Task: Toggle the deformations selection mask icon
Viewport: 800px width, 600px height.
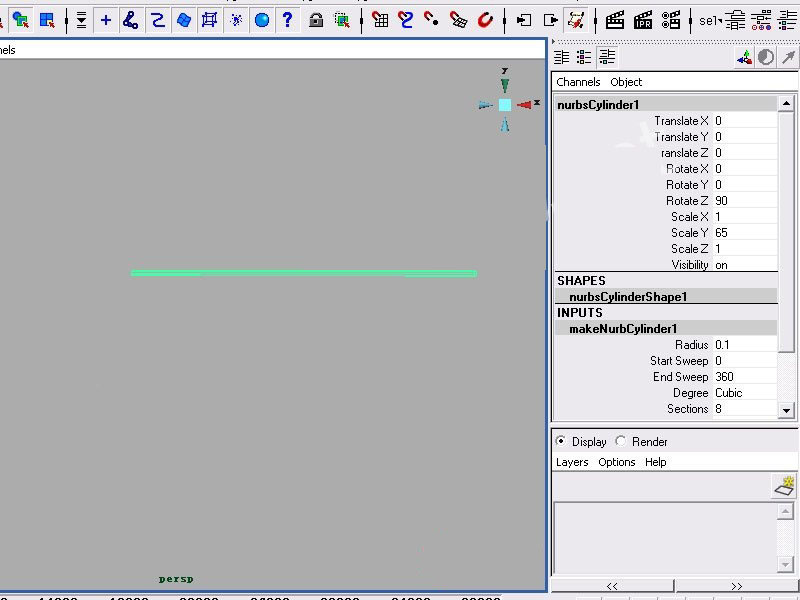Action: [210, 20]
